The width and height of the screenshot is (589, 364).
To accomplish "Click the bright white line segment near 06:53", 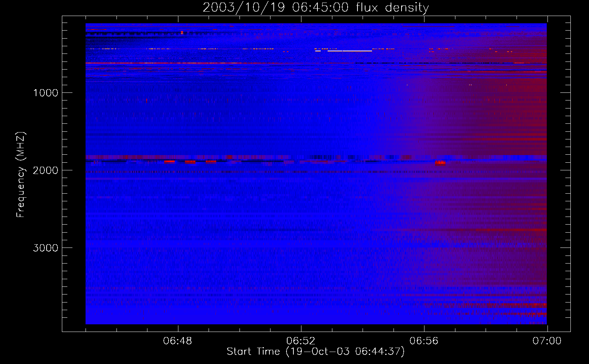I will pos(349,51).
